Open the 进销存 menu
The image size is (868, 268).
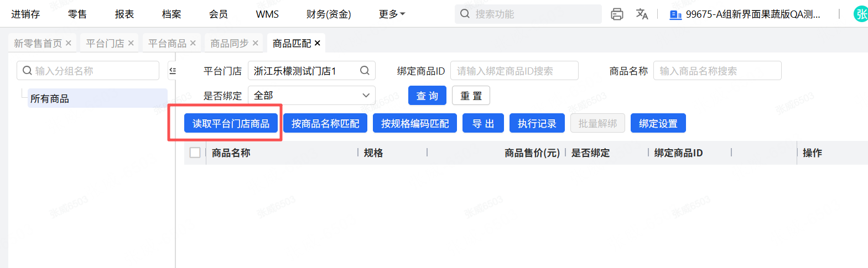point(25,14)
